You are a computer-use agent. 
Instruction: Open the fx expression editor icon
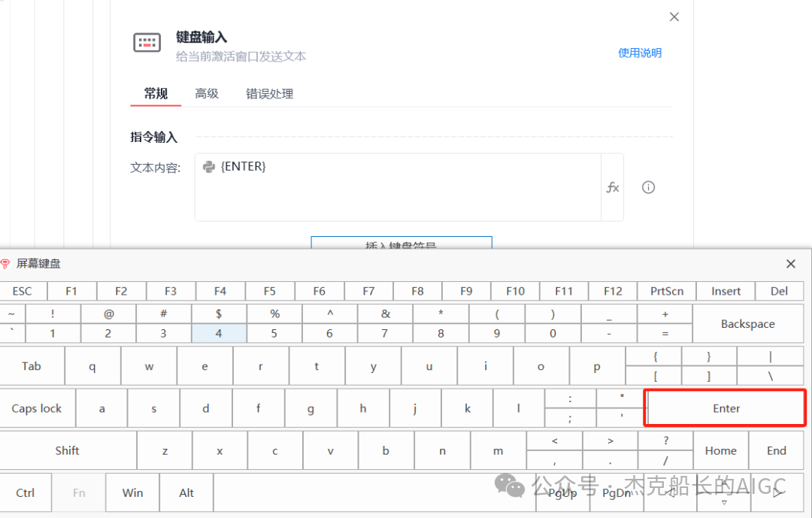(x=614, y=187)
